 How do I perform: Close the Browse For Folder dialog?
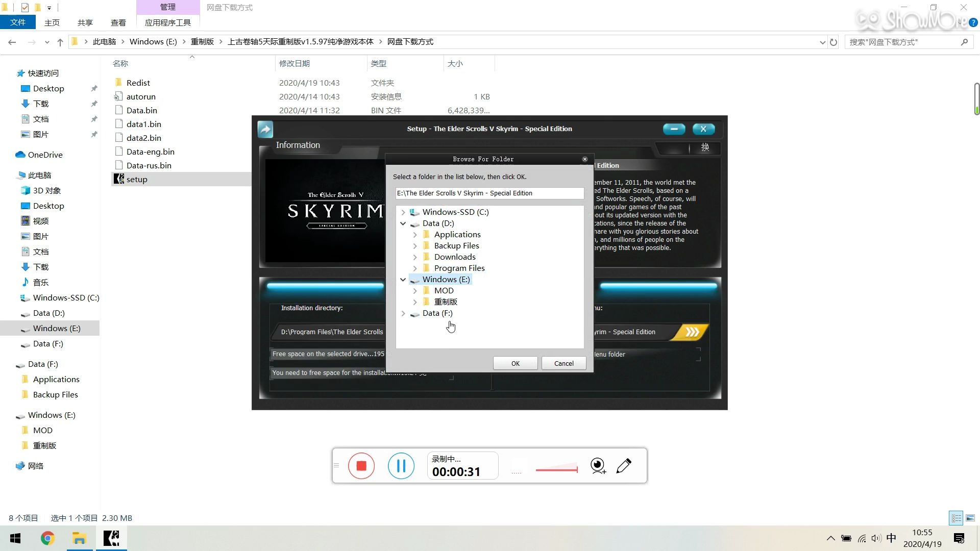coord(585,159)
